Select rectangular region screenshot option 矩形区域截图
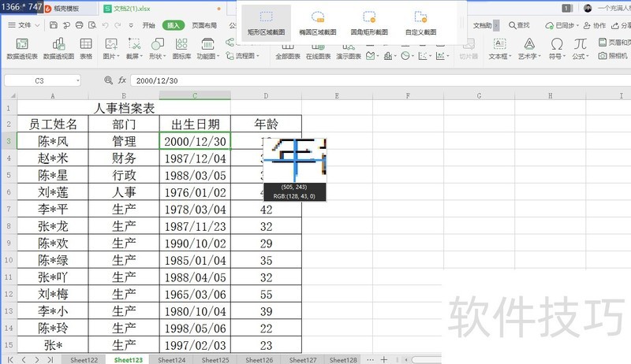Screen dimensions: 631x364 [x=266, y=24]
